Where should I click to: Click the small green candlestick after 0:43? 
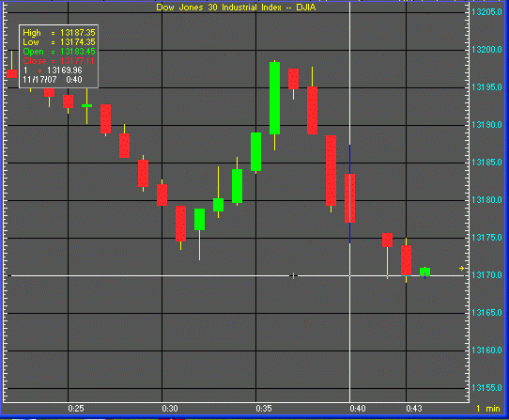pos(424,272)
